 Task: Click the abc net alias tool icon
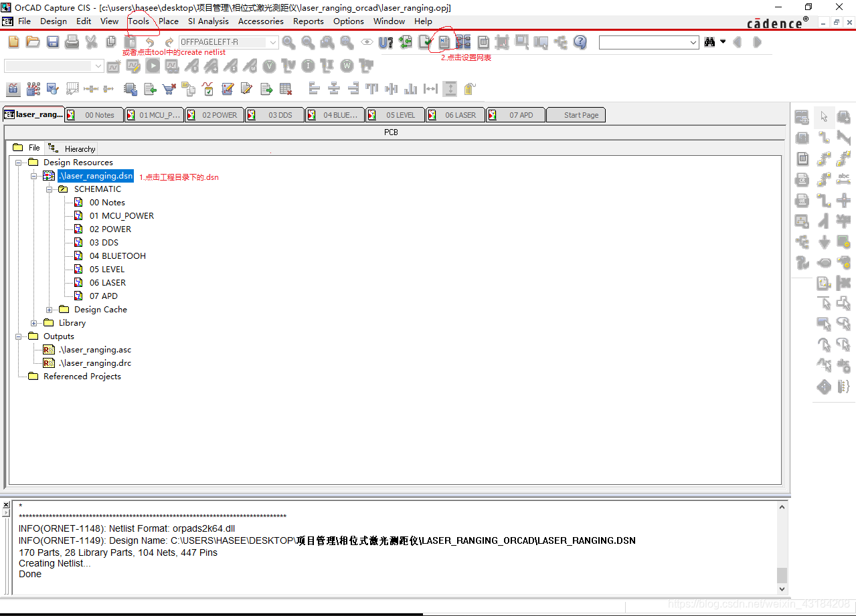point(843,179)
